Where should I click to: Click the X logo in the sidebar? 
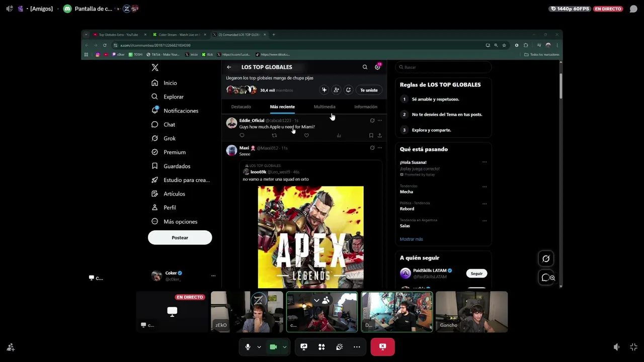click(155, 67)
